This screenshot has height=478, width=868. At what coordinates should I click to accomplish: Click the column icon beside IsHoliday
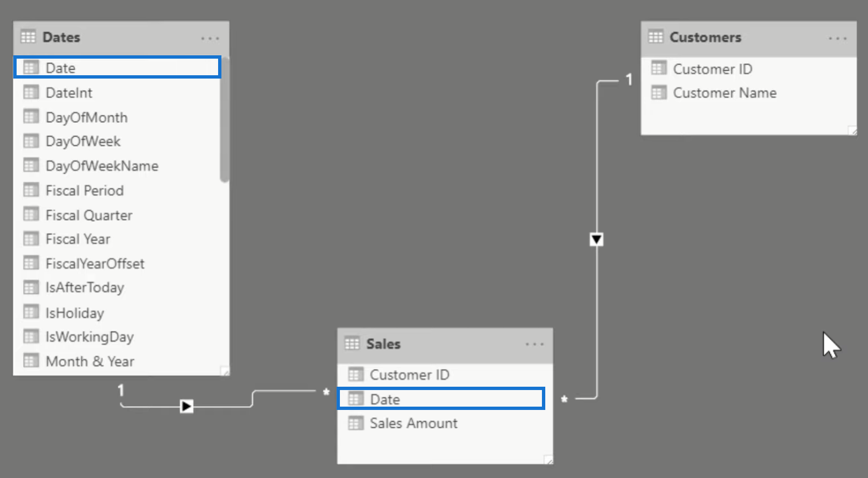point(31,312)
